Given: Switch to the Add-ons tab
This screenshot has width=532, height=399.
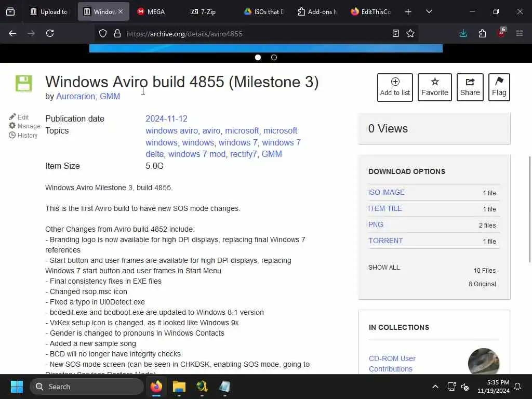Looking at the screenshot, I should pyautogui.click(x=317, y=12).
